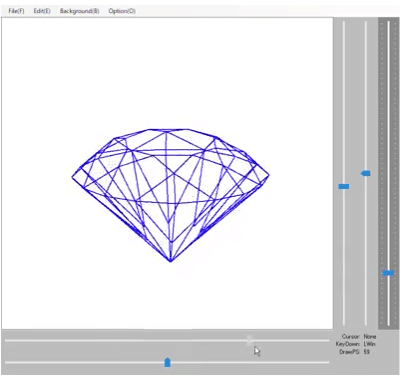The height and width of the screenshot is (378, 405).
Task: Click the faint thumb on the upper horizontal slider
Action: 250,340
